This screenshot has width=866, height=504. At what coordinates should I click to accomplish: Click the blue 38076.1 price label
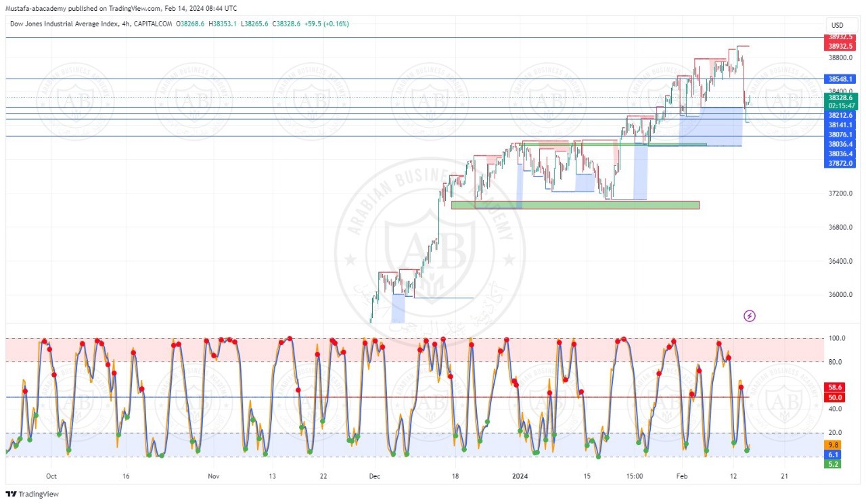[x=840, y=135]
